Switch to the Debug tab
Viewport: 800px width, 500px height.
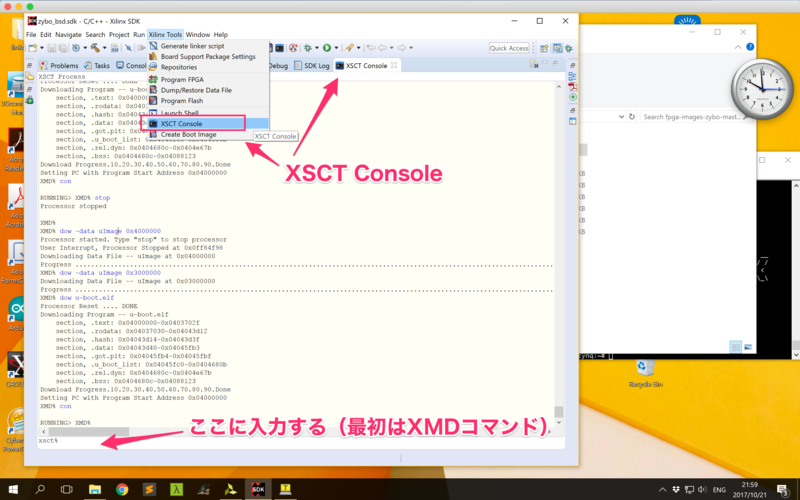(x=278, y=65)
